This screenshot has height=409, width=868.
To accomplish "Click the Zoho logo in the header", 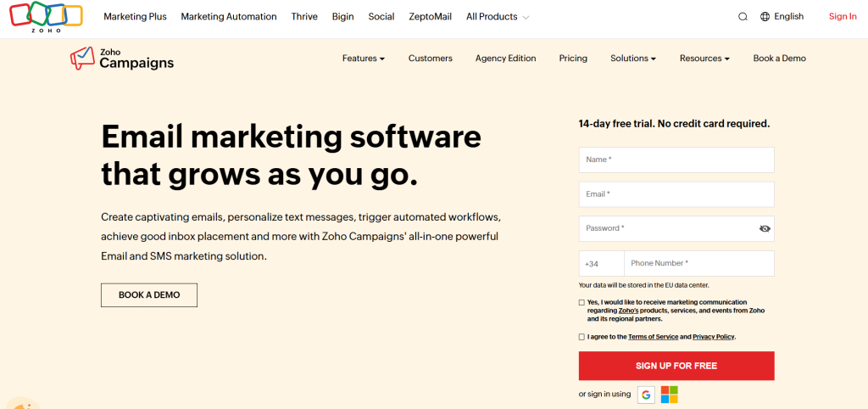I will coord(46,17).
